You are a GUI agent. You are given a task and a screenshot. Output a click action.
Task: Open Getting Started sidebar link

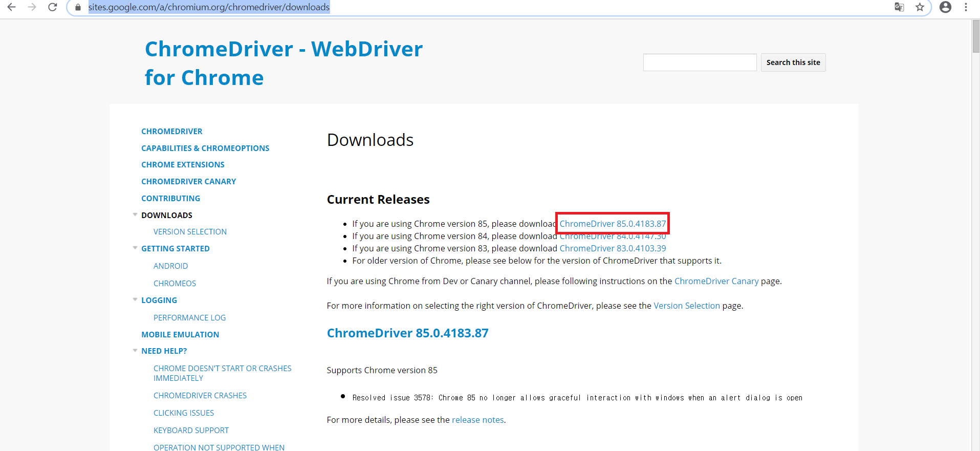[176, 249]
